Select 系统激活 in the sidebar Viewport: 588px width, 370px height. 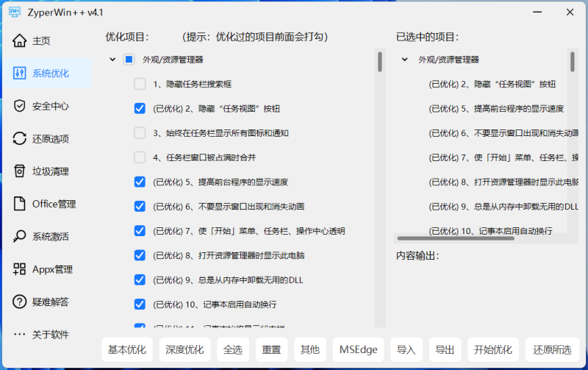[50, 237]
